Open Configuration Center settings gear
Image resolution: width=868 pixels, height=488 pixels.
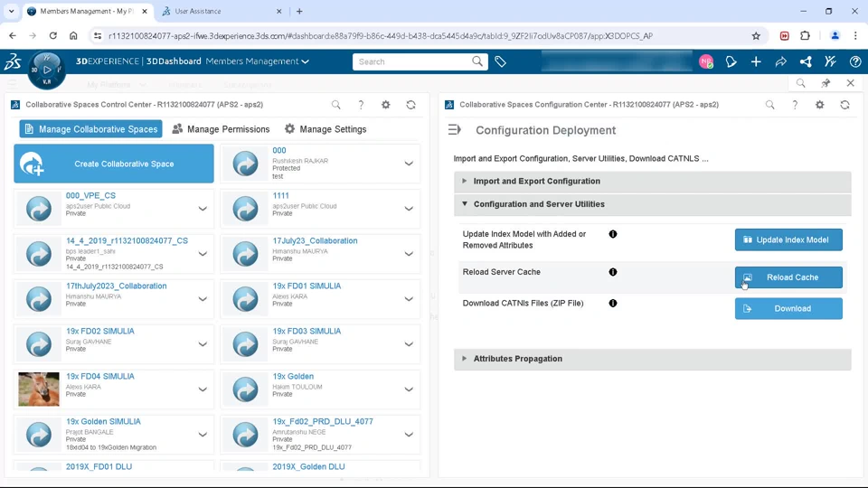point(820,105)
